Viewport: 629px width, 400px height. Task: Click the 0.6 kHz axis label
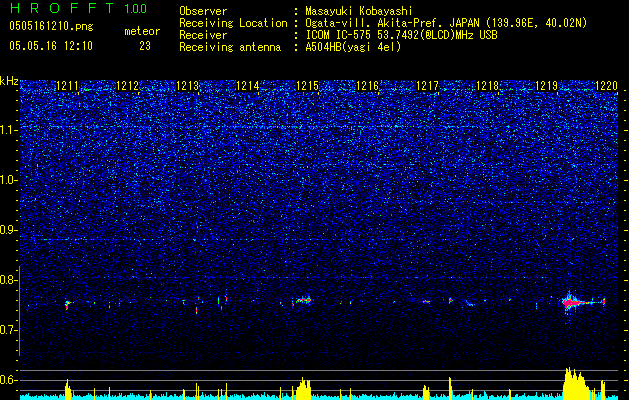(8, 380)
